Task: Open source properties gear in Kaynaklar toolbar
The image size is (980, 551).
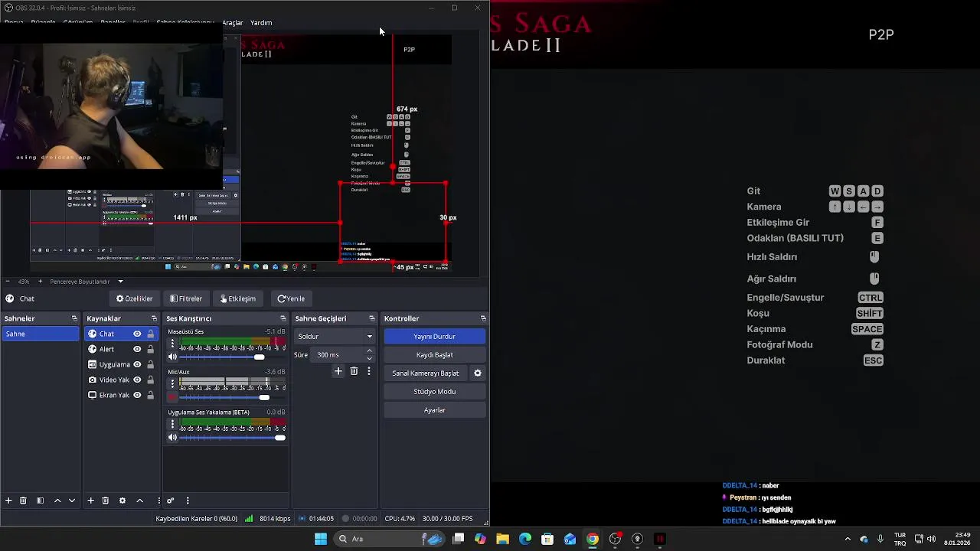Action: tap(122, 500)
